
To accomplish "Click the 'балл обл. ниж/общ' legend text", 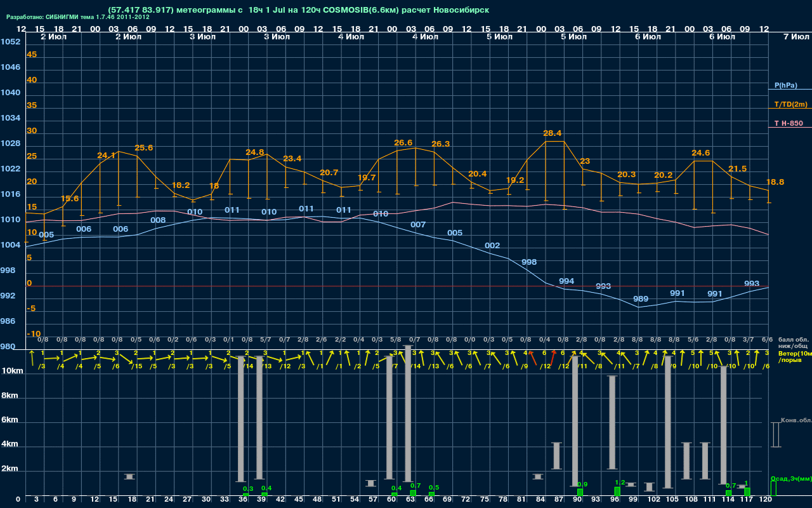I will tap(793, 343).
